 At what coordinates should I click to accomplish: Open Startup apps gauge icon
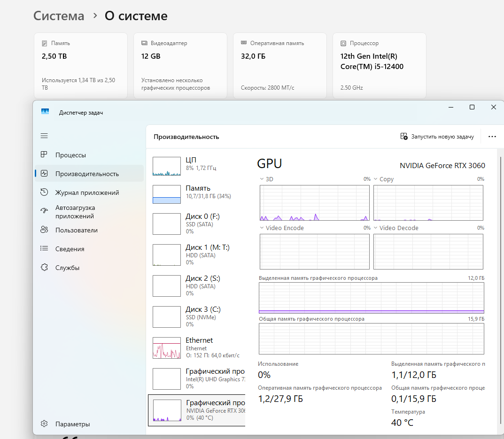coord(44,211)
